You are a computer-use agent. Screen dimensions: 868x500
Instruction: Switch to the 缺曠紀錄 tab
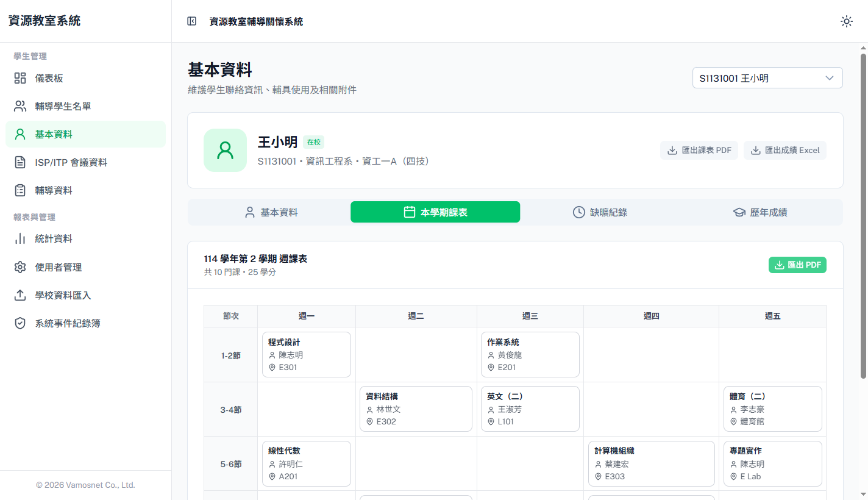pyautogui.click(x=600, y=212)
